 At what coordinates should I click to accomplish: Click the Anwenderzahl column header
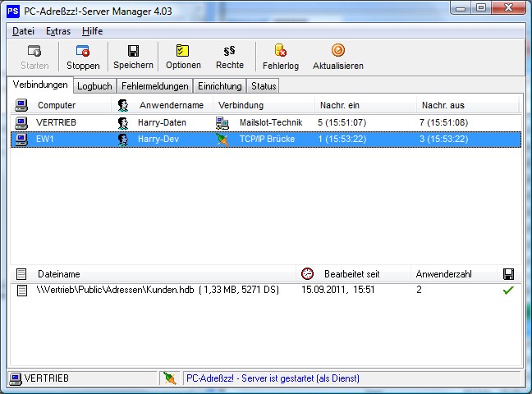[x=454, y=274]
